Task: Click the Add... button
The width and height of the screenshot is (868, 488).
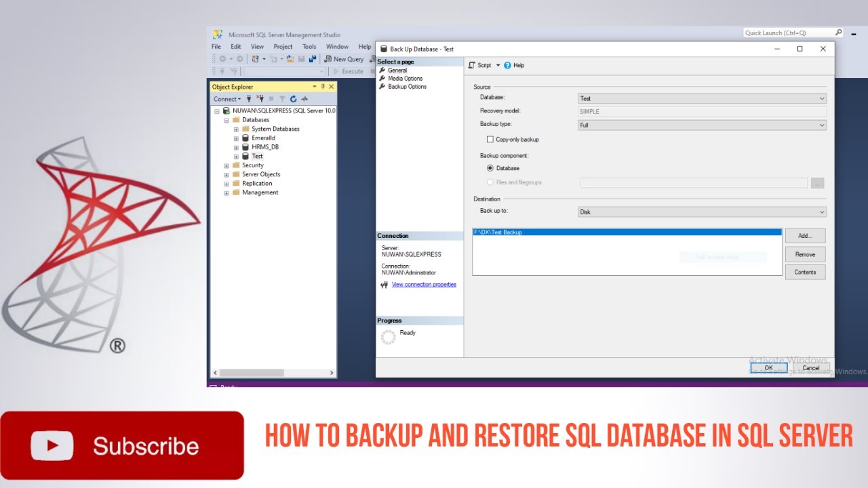Action: 805,236
